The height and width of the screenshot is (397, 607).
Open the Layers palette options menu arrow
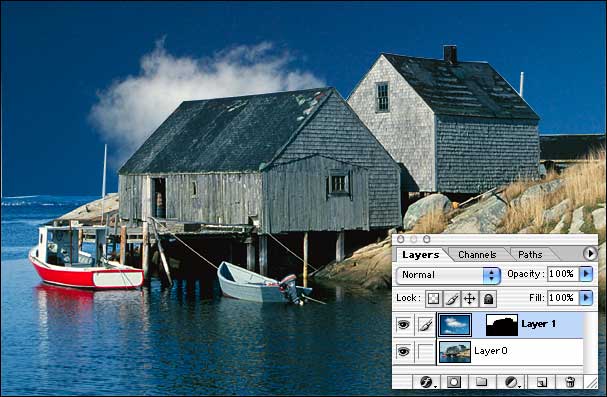590,254
